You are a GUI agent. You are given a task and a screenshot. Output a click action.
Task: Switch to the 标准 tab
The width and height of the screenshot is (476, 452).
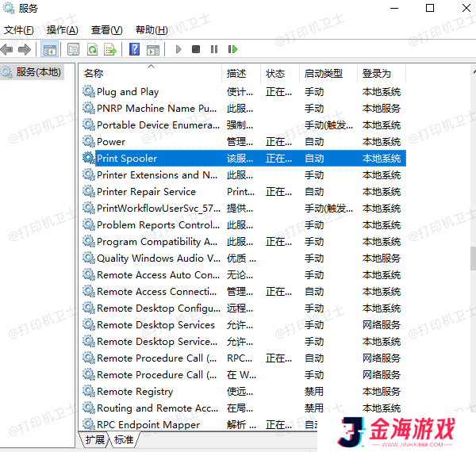click(124, 439)
